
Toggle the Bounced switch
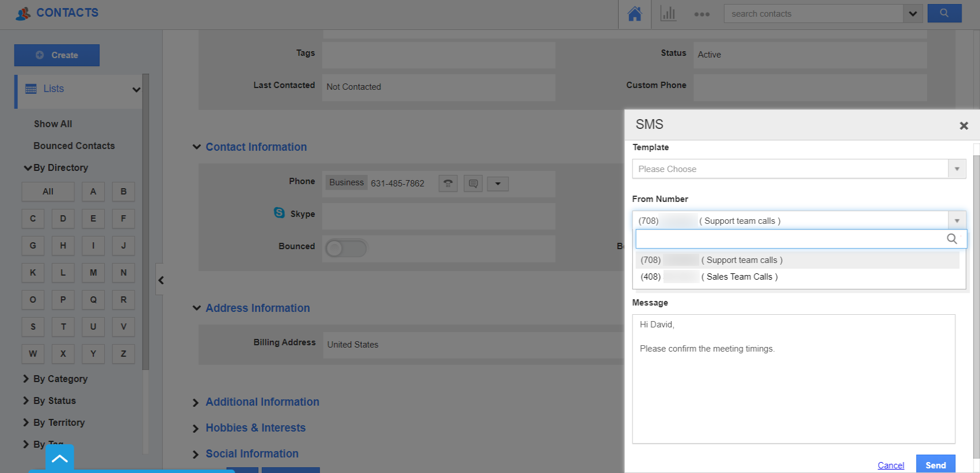[x=346, y=248]
